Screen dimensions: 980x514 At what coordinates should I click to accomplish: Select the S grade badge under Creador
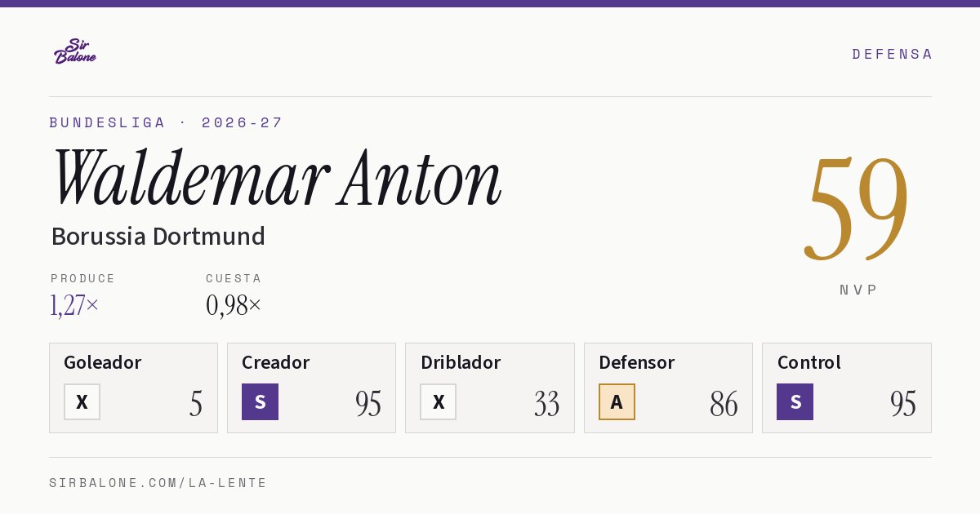point(260,401)
